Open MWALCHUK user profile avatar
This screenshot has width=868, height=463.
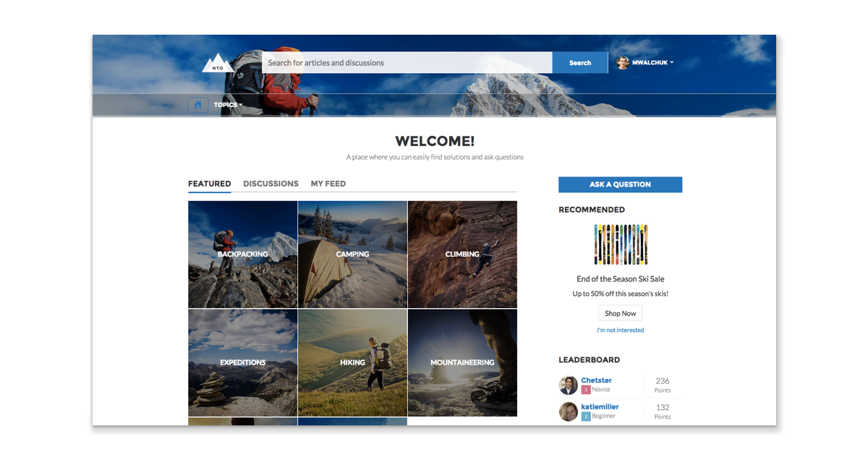coord(622,62)
